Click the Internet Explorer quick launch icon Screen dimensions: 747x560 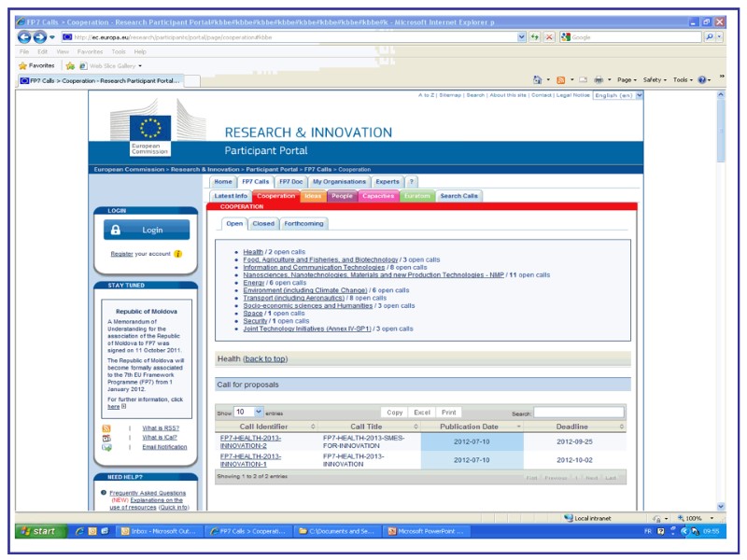coord(79,531)
